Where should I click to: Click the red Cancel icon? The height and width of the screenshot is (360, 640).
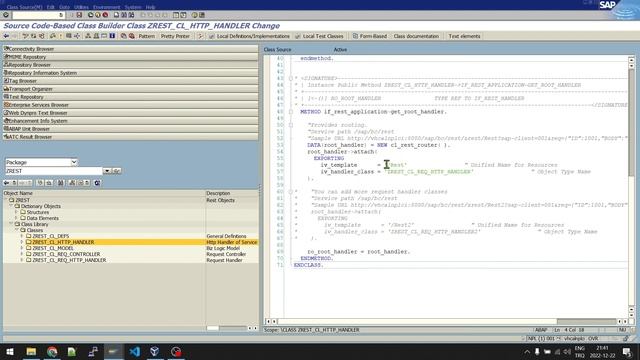coord(105,15)
